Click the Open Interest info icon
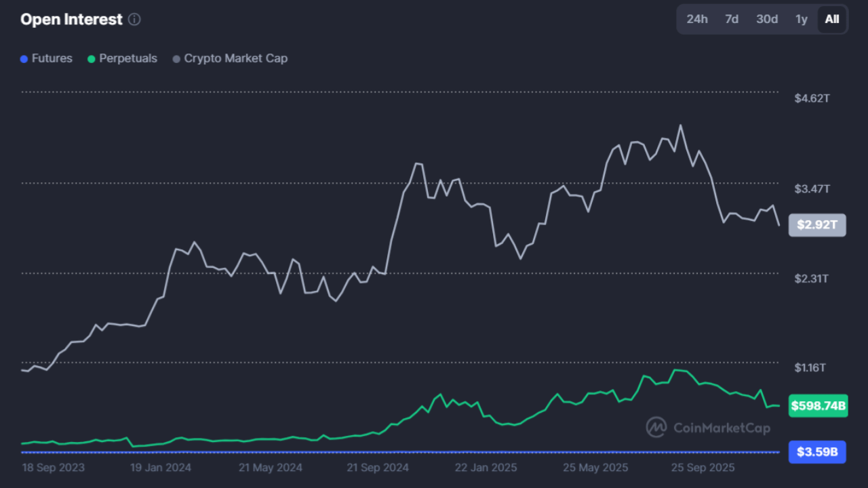Viewport: 868px width, 488px height. 134,20
